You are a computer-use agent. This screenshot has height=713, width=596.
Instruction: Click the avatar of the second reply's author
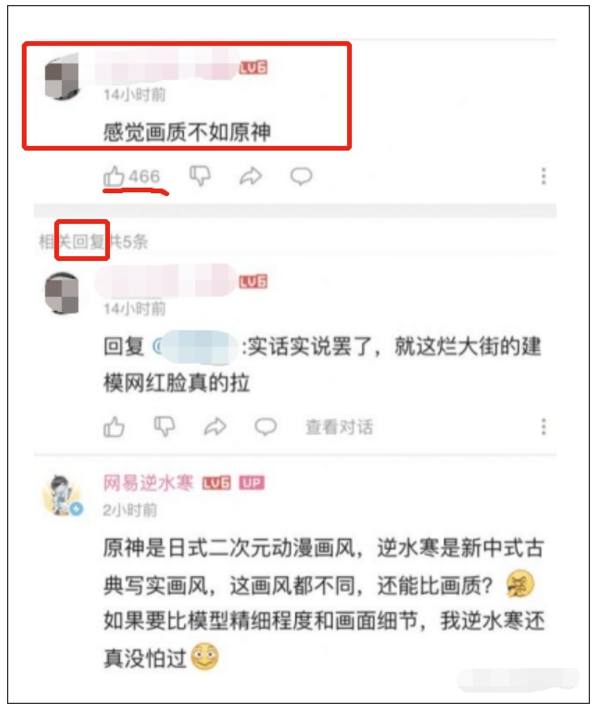click(x=62, y=293)
